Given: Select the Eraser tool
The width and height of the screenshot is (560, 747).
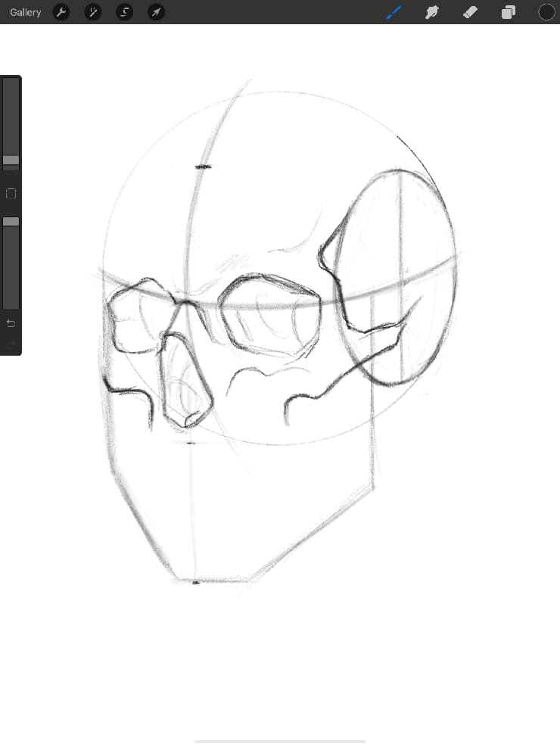Looking at the screenshot, I should (x=470, y=12).
